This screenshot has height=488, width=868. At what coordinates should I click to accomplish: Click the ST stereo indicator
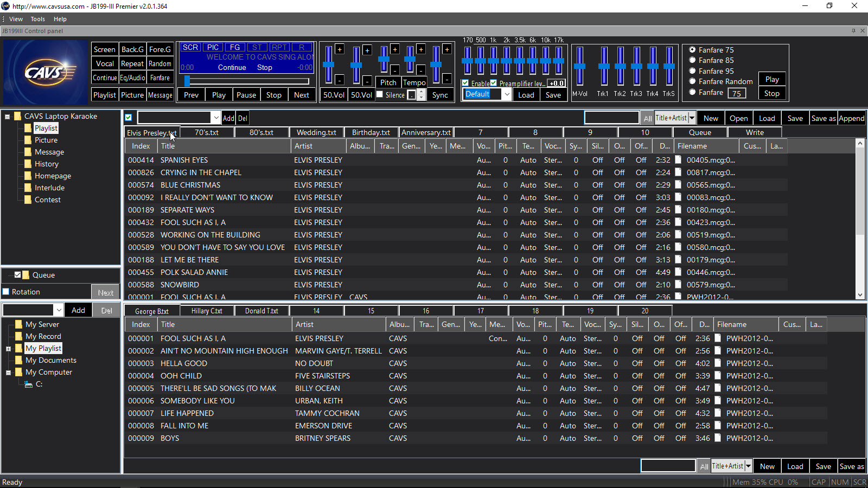tap(257, 47)
